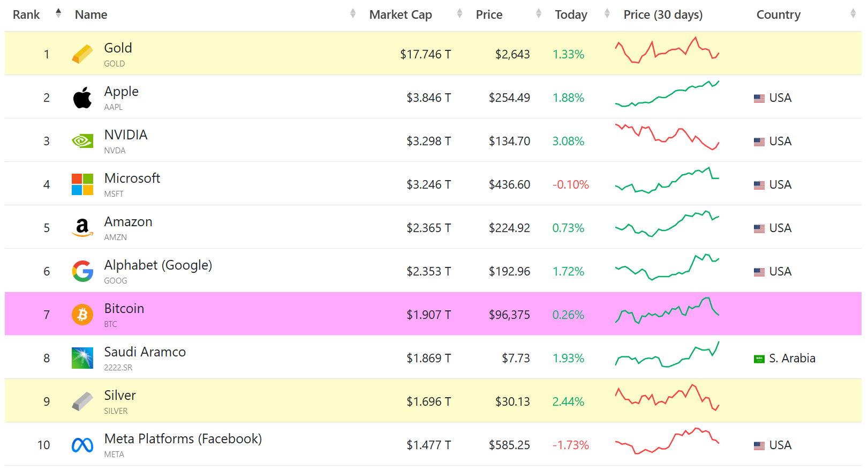Open the Gold asset page
This screenshot has width=868, height=469.
pyautogui.click(x=118, y=48)
